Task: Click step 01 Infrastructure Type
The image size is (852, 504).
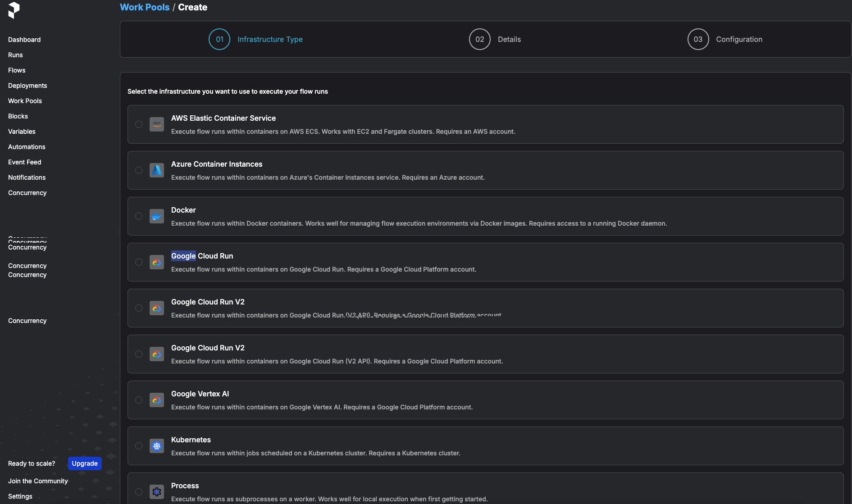Action: pyautogui.click(x=255, y=39)
